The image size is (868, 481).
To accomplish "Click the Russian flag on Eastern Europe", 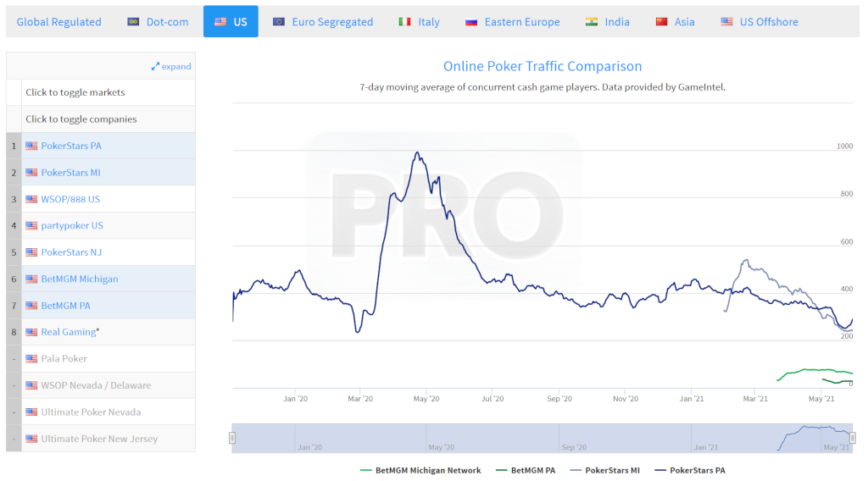I will [471, 21].
